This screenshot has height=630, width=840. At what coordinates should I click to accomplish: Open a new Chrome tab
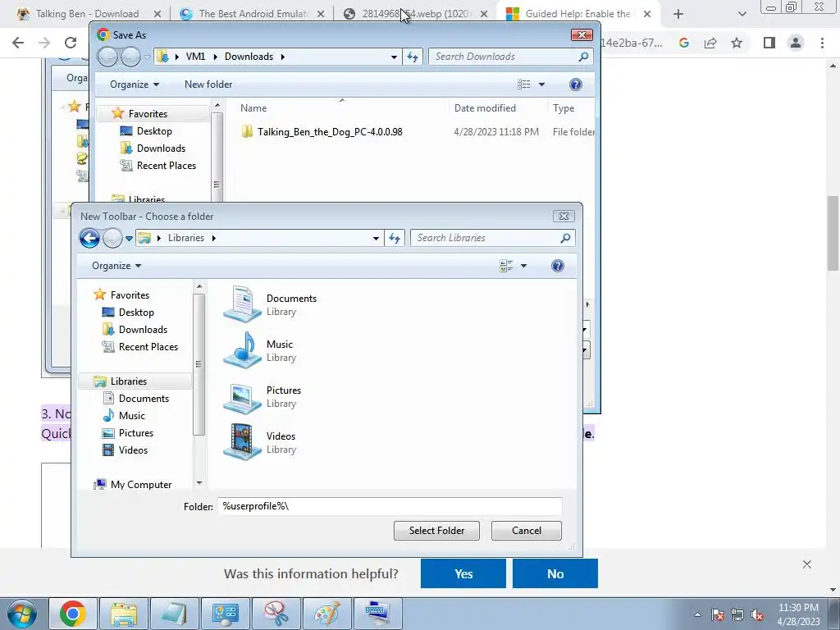coord(678,14)
